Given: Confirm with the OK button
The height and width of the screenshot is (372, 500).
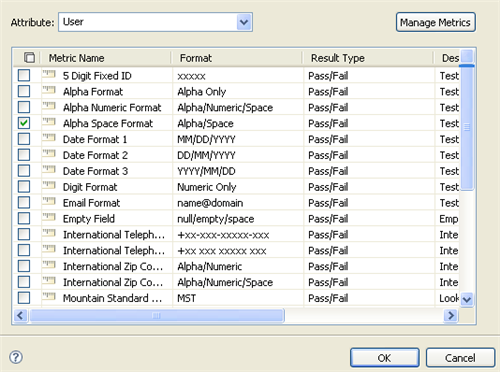Looking at the screenshot, I should 385,358.
